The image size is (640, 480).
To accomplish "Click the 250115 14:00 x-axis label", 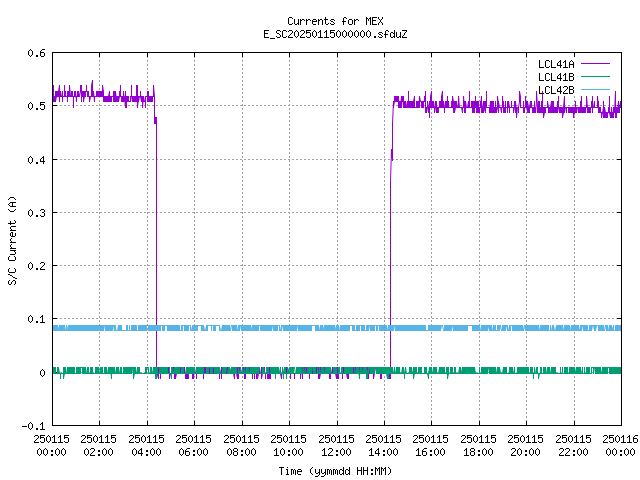I will pos(383,445).
